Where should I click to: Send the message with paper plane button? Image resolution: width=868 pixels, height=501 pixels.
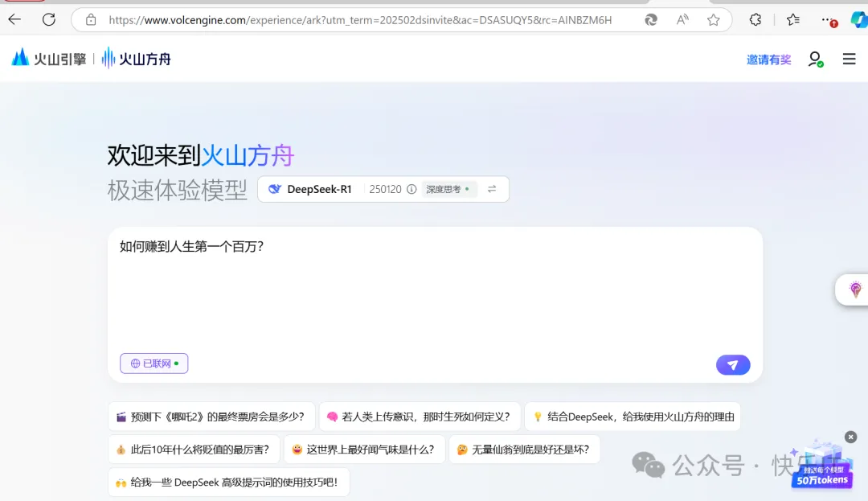732,365
